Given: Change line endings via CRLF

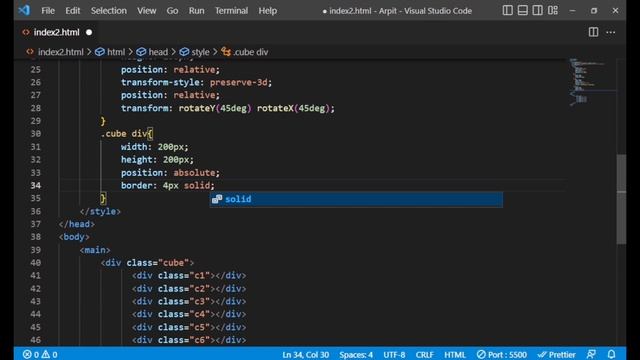Looking at the screenshot, I should coord(424,354).
